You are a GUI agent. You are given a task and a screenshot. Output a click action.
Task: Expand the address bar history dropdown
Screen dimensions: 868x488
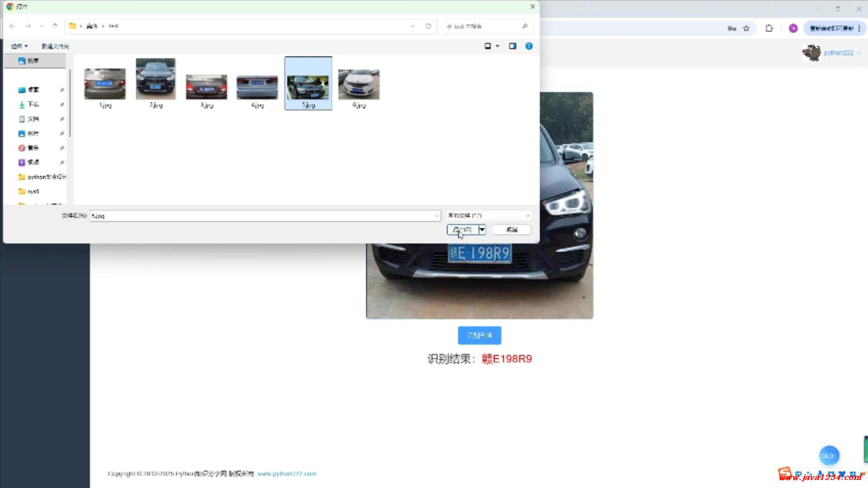pos(412,26)
